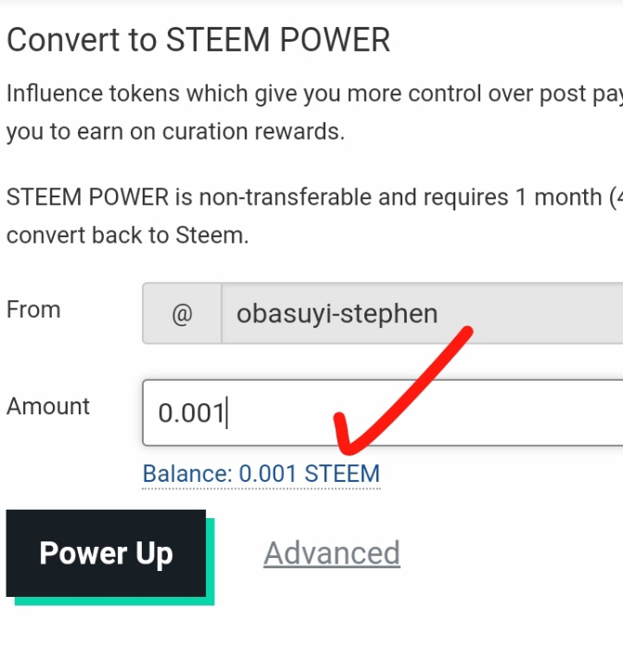
Task: Click the 0.001 value in Amount
Action: [191, 412]
